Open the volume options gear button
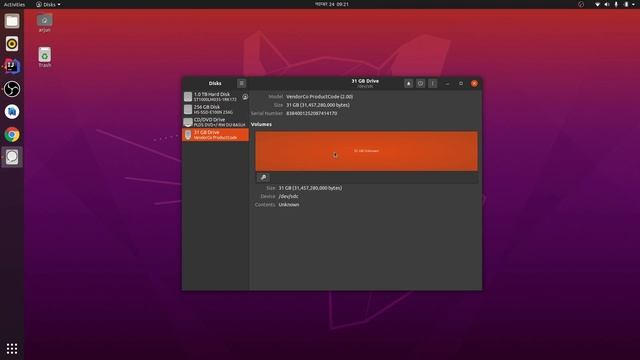Screen dimensions: 640x360 coord(263,178)
